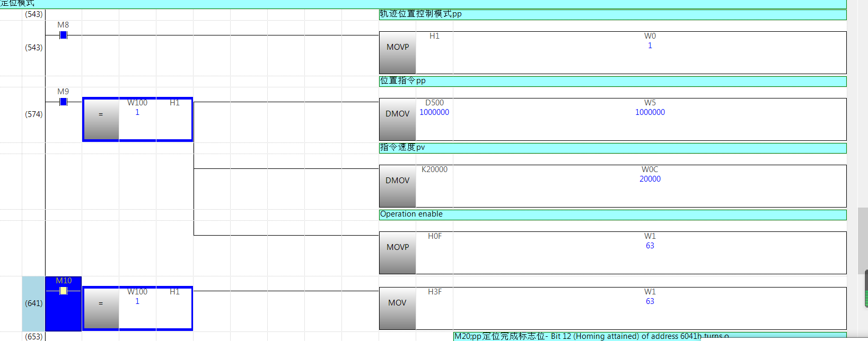868x341 pixels.
Task: Click the "轨迹位置控制模式pp" comment bar
Action: 612,14
